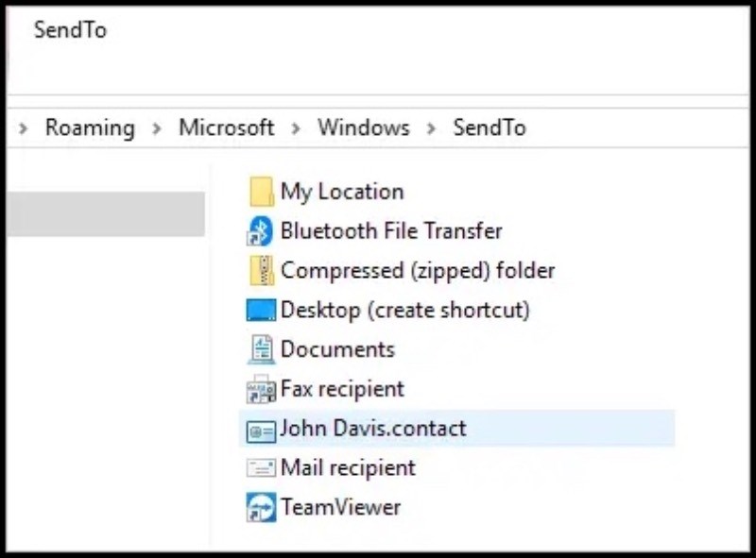
Task: Select the Fax recipient icon
Action: tap(261, 389)
